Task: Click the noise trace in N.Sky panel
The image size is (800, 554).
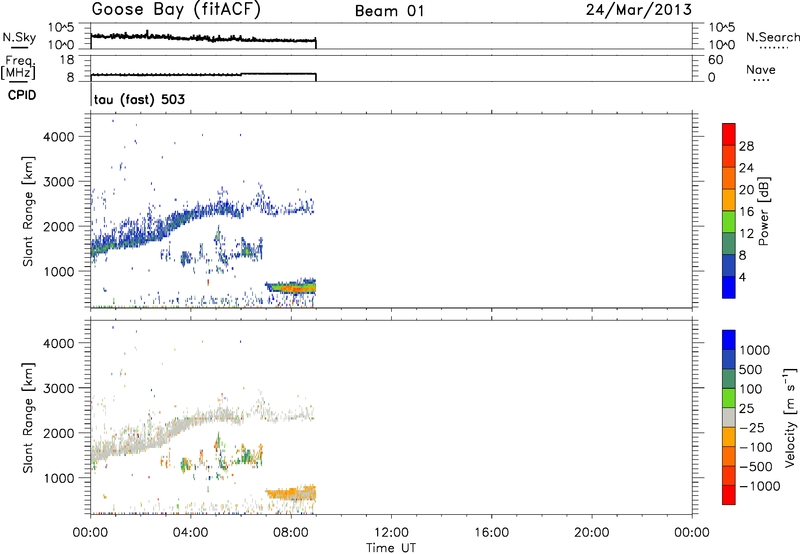Action: click(x=203, y=38)
